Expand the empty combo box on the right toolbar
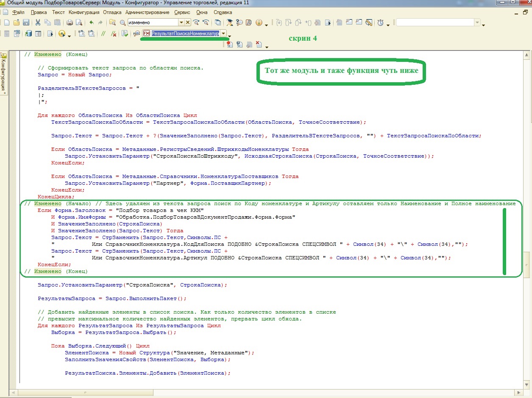Viewport: 532px width, 398px height. 477,22
